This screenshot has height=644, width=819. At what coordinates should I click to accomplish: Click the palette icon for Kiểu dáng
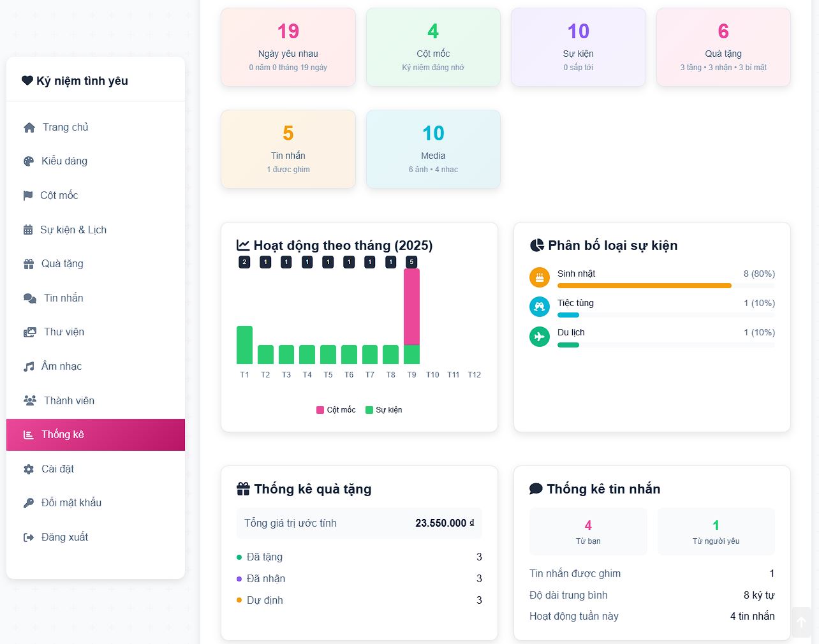coord(29,161)
